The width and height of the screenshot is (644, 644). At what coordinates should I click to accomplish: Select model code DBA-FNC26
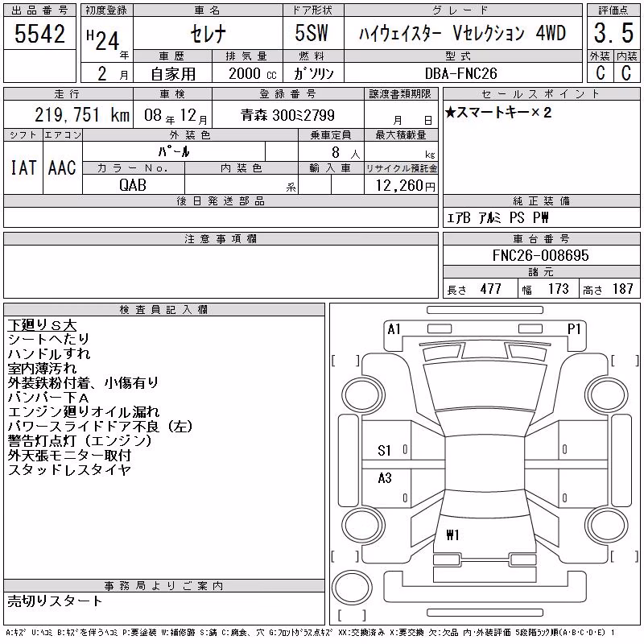(460, 73)
